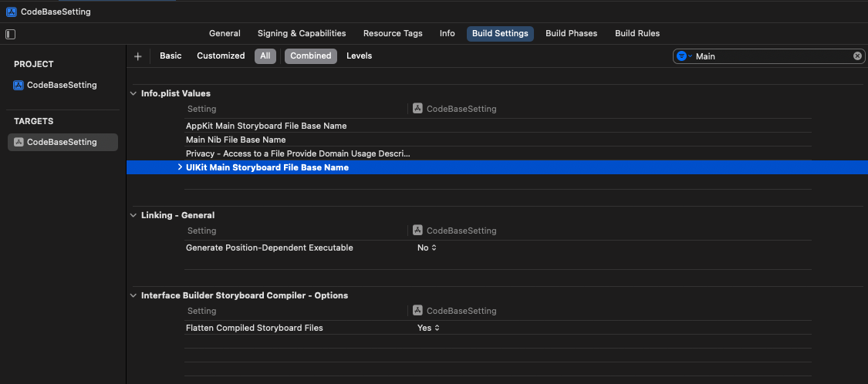This screenshot has height=384, width=868.
Task: Click CodeBaseSetting column header in Info.plist Values
Action: pyautogui.click(x=455, y=109)
